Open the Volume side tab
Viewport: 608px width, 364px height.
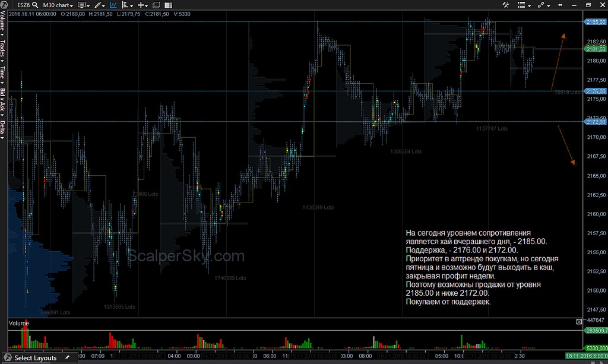tap(3, 24)
